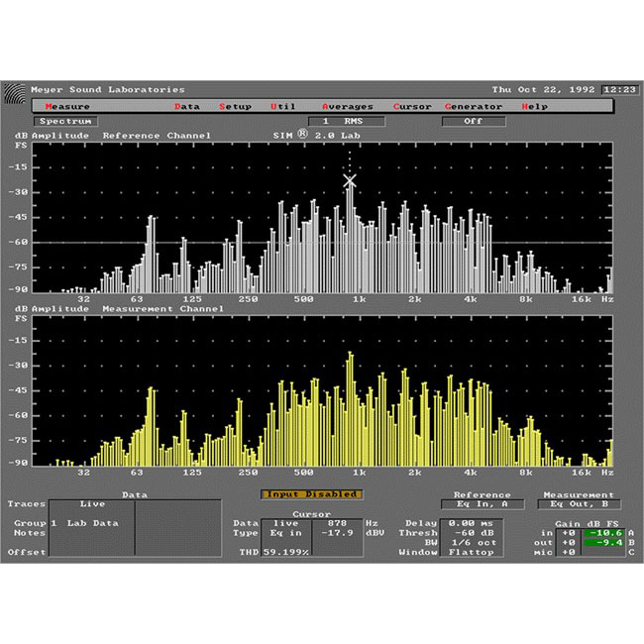Open the Util menu
The height and width of the screenshot is (644, 644).
coord(283,106)
